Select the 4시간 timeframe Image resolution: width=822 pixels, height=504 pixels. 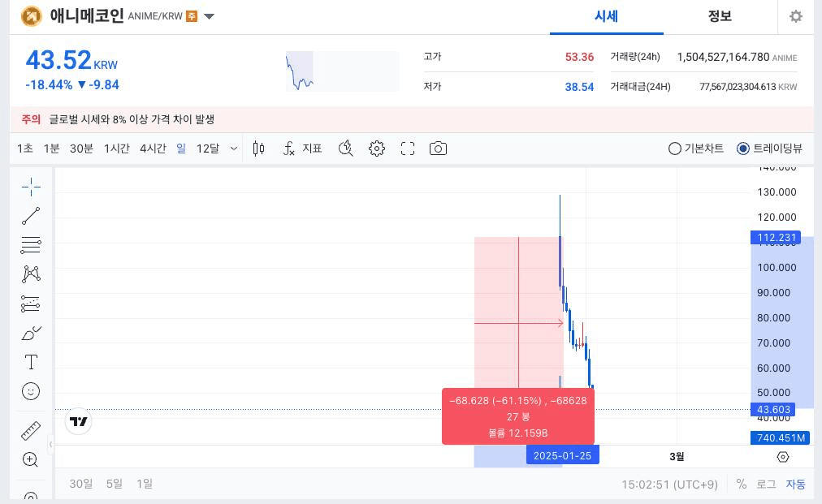pos(153,149)
